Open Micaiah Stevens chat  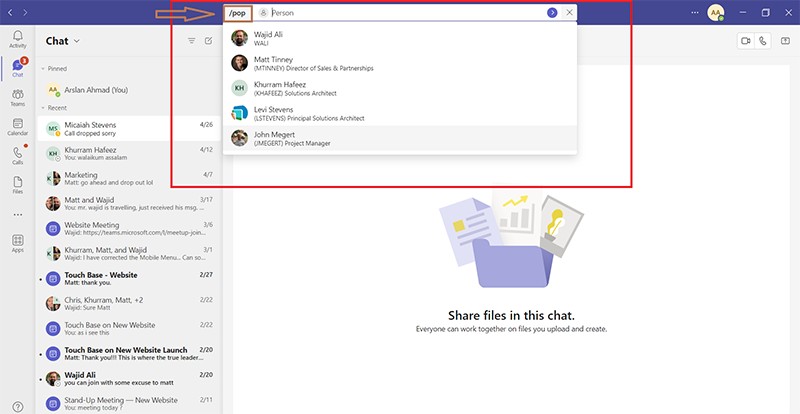tap(128, 129)
